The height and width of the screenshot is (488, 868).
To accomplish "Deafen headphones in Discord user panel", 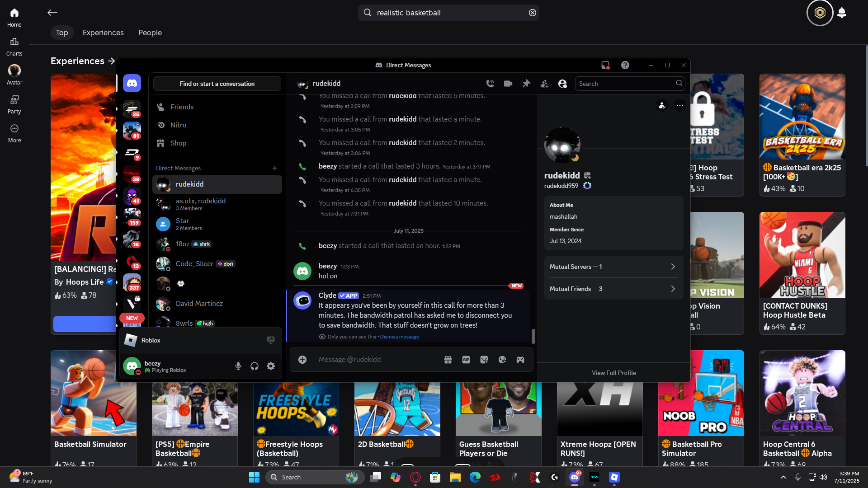I will [255, 366].
